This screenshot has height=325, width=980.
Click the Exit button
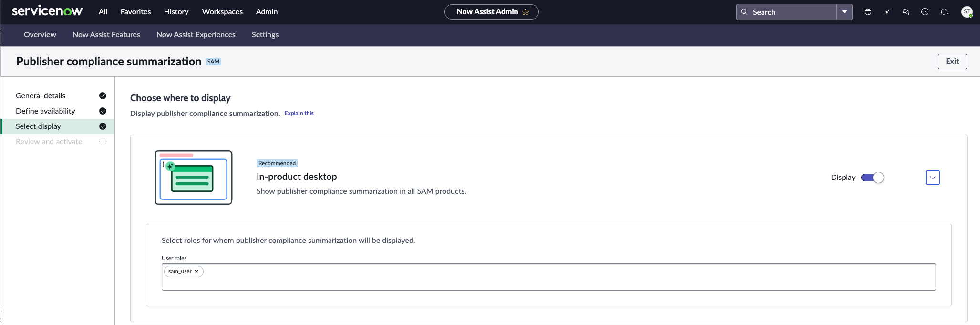click(952, 62)
